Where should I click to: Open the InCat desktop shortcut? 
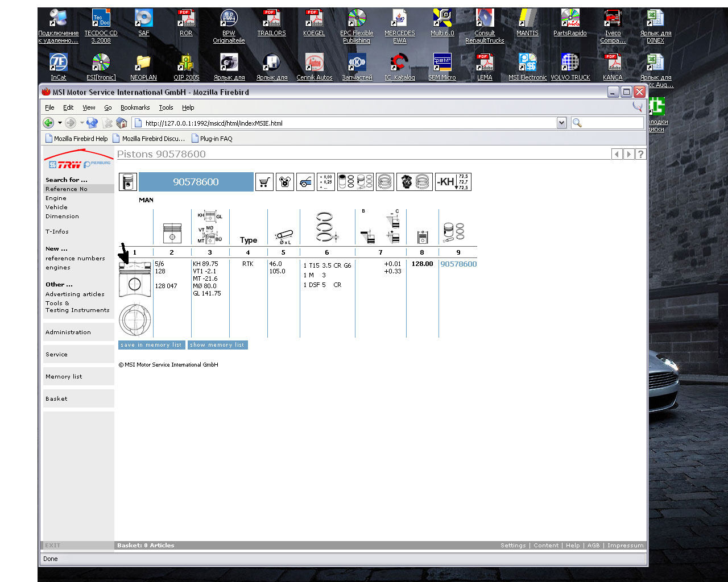(58, 67)
